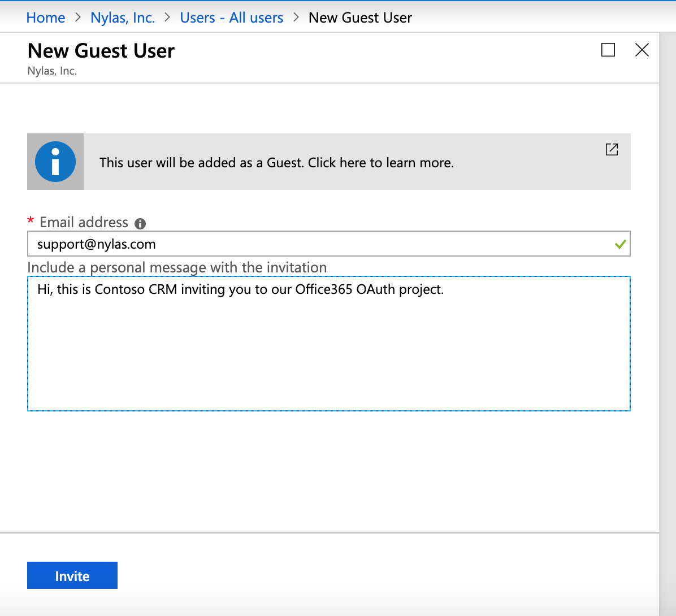This screenshot has height=616, width=676.
Task: Select the maximize square icon of the pane
Action: click(x=608, y=50)
